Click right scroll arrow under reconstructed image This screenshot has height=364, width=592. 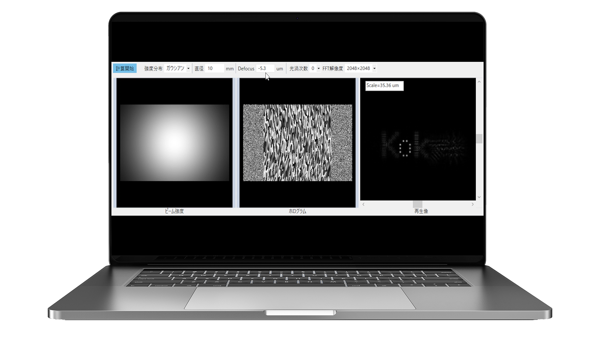[472, 204]
